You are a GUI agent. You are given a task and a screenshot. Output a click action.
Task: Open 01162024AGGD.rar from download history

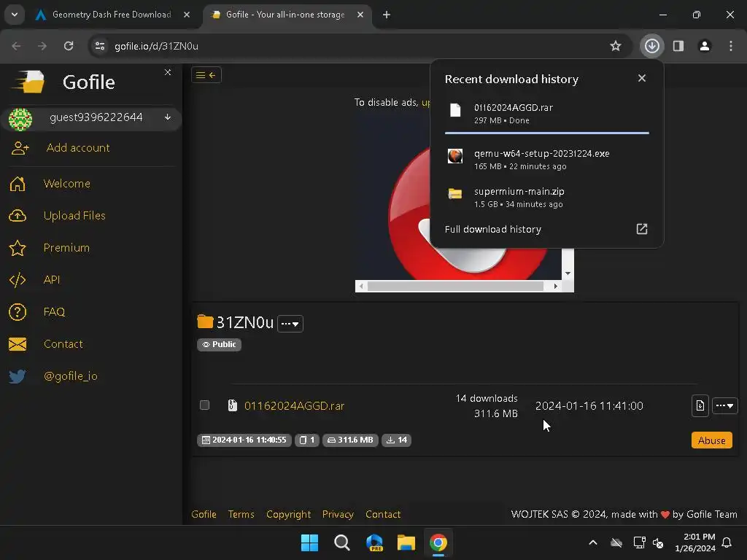(x=547, y=113)
